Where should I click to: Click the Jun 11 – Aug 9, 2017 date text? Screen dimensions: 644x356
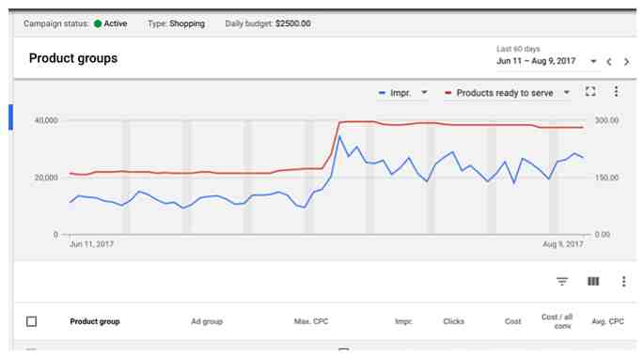tap(536, 61)
